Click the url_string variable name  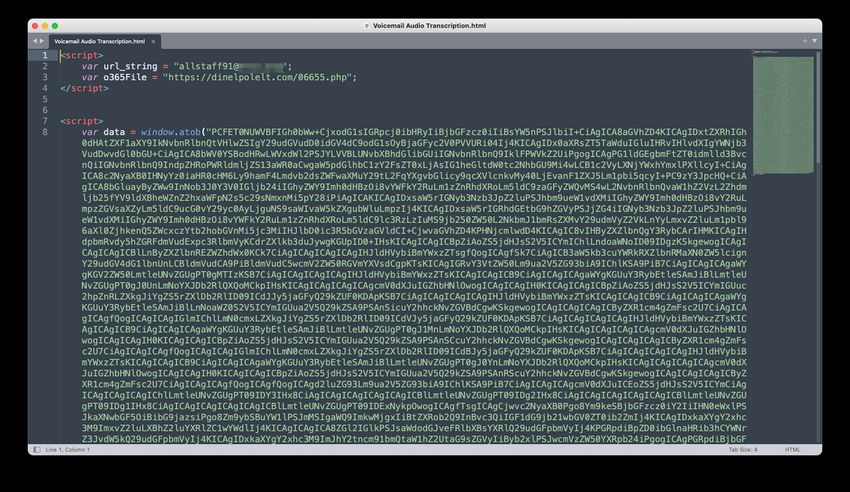tap(130, 66)
